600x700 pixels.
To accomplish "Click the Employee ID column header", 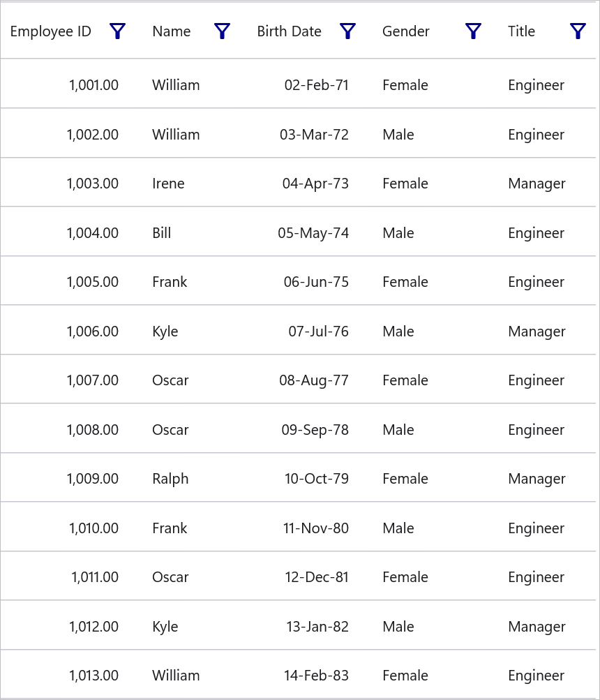I will (x=51, y=31).
